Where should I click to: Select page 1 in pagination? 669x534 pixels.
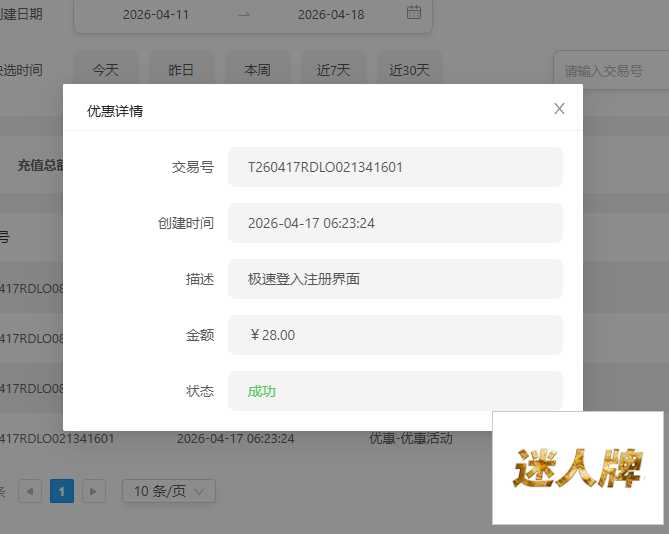[x=62, y=491]
